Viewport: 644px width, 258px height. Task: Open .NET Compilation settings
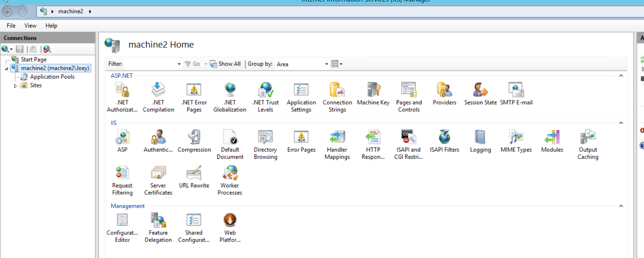[x=158, y=97]
